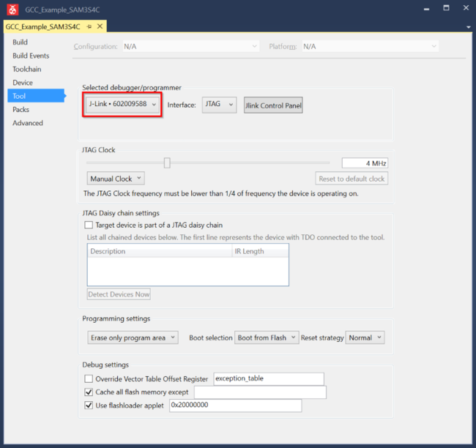This screenshot has width=476, height=448.
Task: Enable JTAG daisy chain target checkbox
Action: (89, 225)
